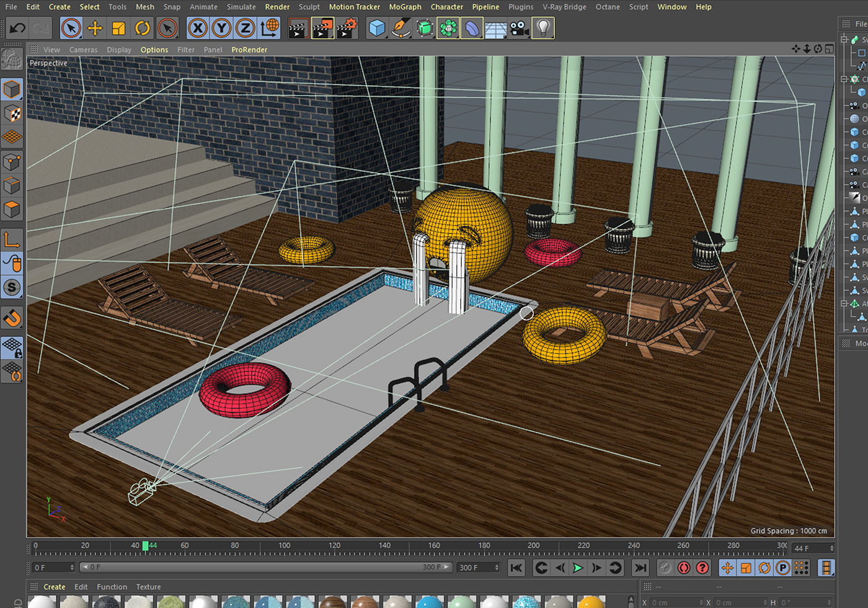Add a Camera from the top toolbar
Image resolution: width=868 pixels, height=608 pixels.
(519, 28)
